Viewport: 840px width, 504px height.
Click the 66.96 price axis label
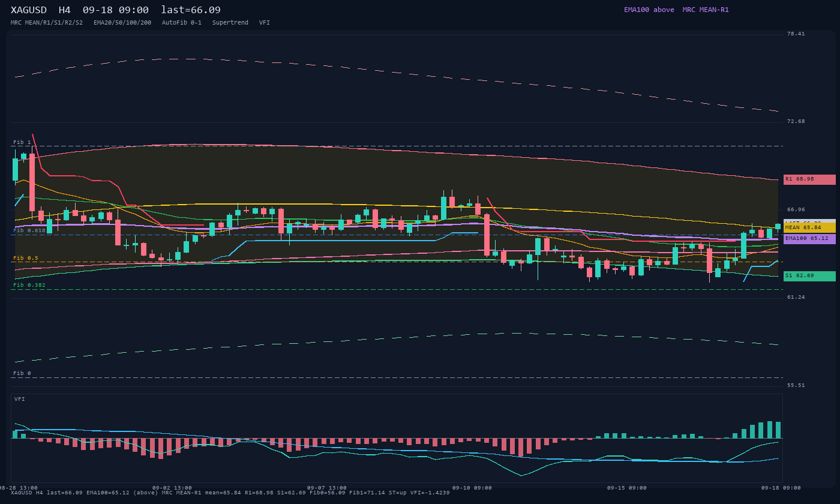point(796,210)
